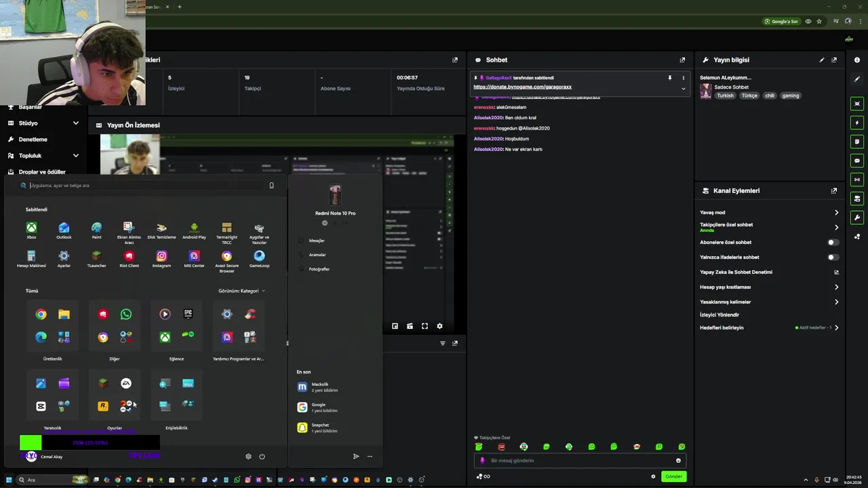868x488 pixels.
Task: Open emoji picker in chat message box
Action: tap(678, 460)
